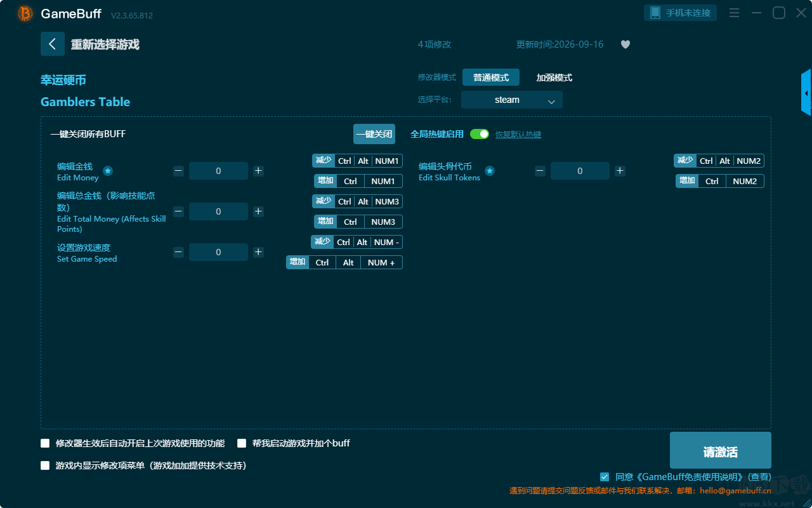812x508 pixels.
Task: Switch to 普通模式 normal mode tab
Action: (x=491, y=77)
